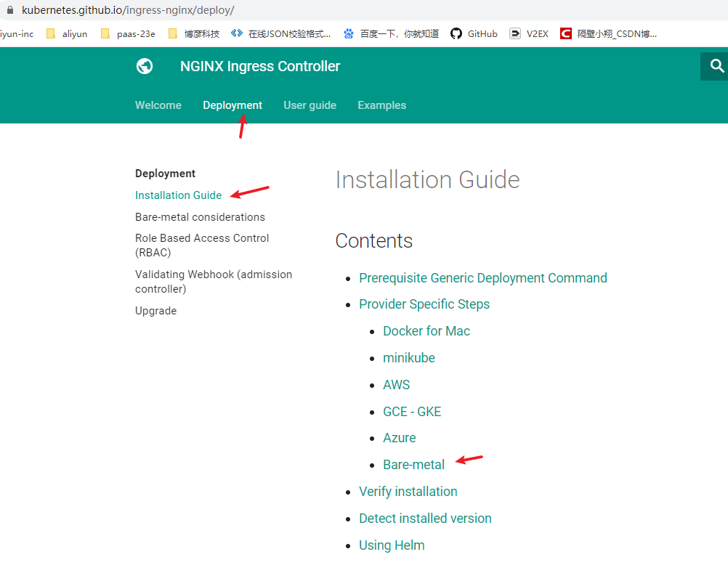Screen dimensions: 728x573
Task: Click the Contents heading
Action: [373, 241]
